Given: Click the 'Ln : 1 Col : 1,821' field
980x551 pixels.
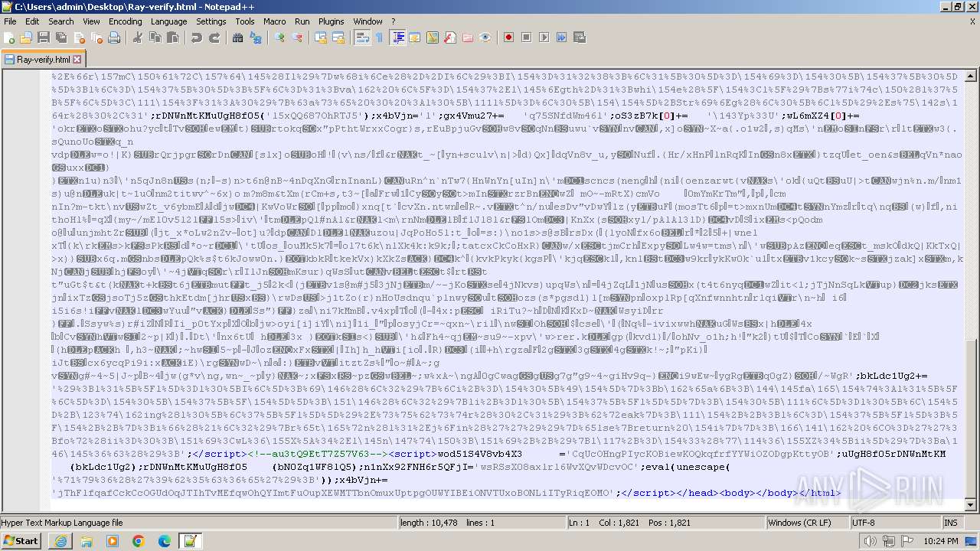Looking at the screenshot, I should [x=665, y=523].
